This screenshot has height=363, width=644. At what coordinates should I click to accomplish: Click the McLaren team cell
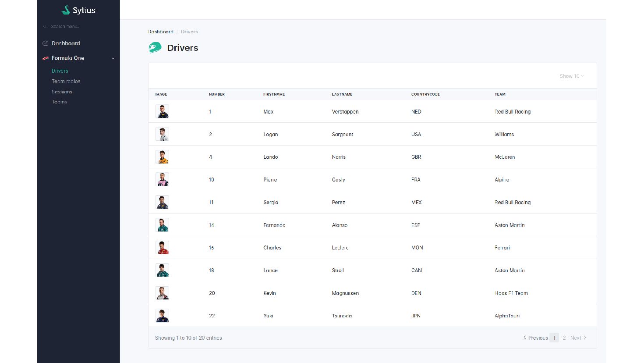tap(505, 157)
